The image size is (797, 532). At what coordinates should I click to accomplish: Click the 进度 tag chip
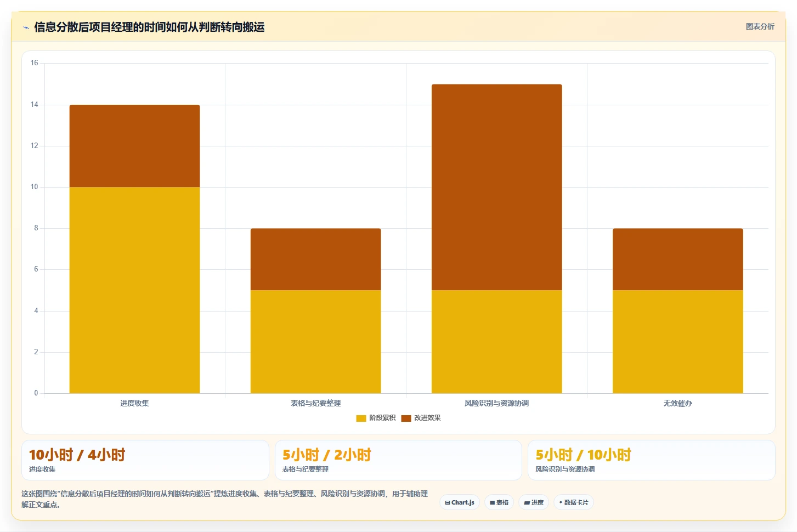tap(534, 502)
